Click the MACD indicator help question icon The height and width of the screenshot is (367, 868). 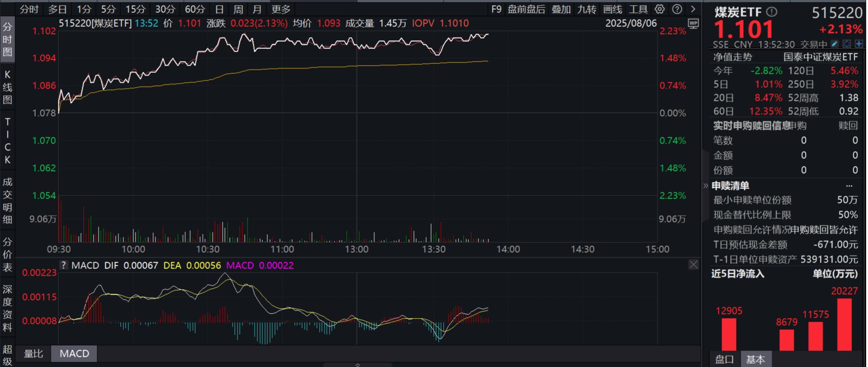point(64,265)
